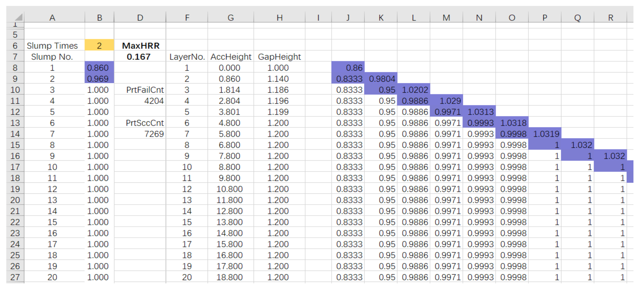Screen dimensions: 644x288
Task: Select column B header
Action: [99, 18]
